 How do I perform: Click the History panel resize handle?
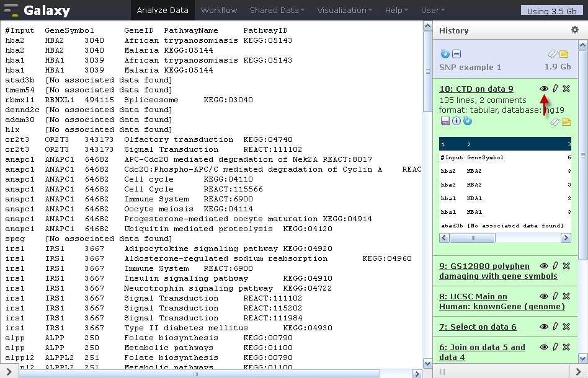tap(442, 372)
